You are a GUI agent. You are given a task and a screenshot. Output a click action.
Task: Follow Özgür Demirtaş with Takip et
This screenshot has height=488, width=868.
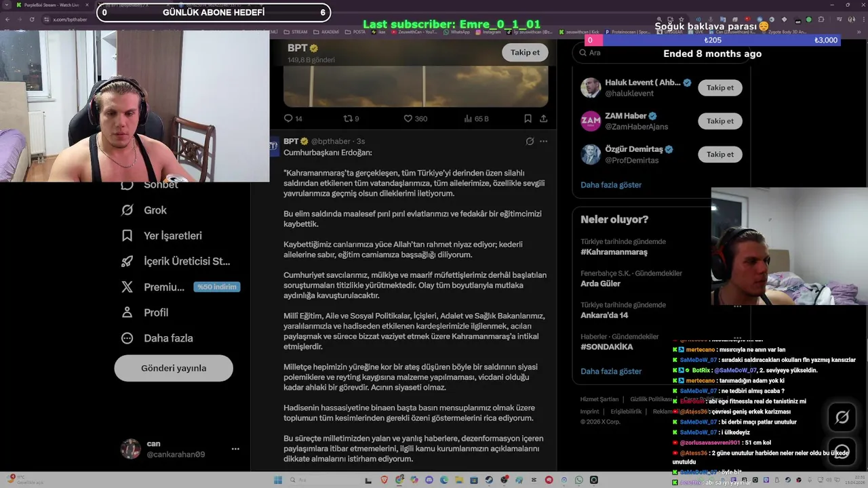point(720,154)
